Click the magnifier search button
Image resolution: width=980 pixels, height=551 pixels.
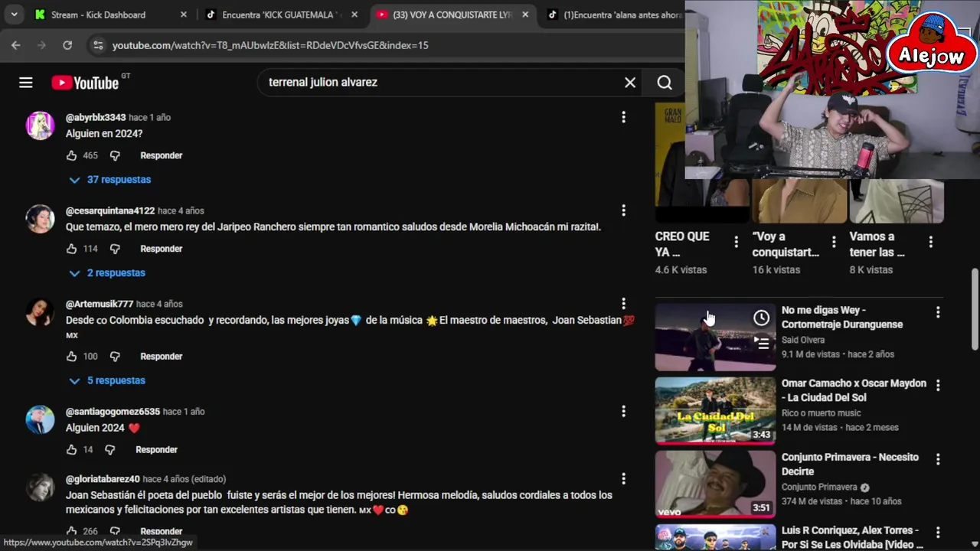pos(665,83)
